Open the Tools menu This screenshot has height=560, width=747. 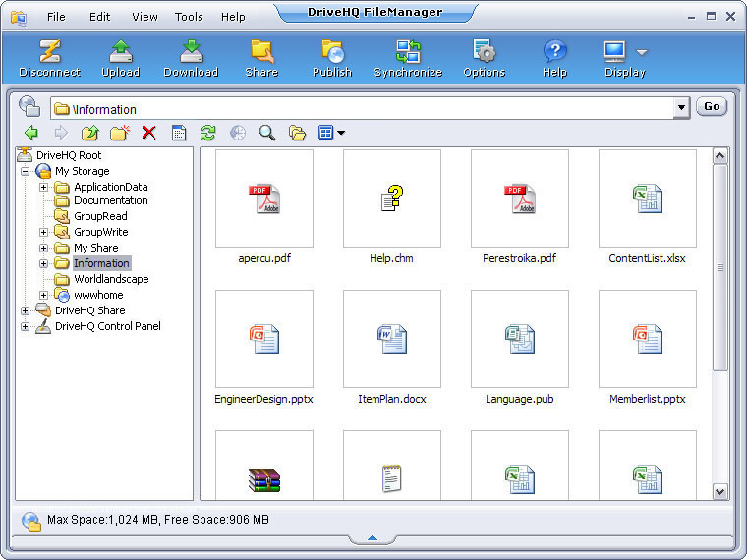coord(189,17)
